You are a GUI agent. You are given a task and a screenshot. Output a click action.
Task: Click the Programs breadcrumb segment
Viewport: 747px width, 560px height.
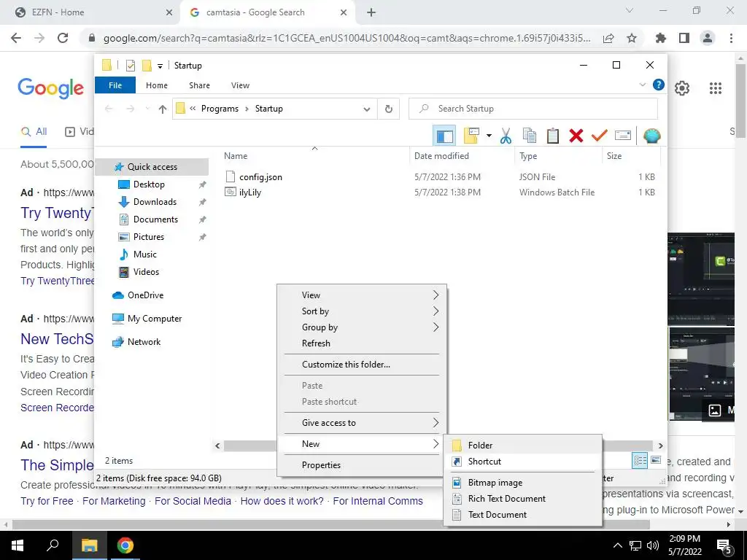pos(220,109)
